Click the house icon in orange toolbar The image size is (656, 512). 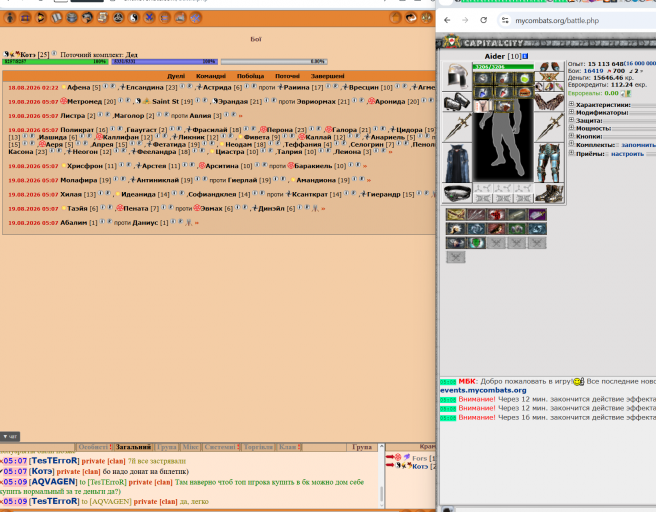click(396, 18)
